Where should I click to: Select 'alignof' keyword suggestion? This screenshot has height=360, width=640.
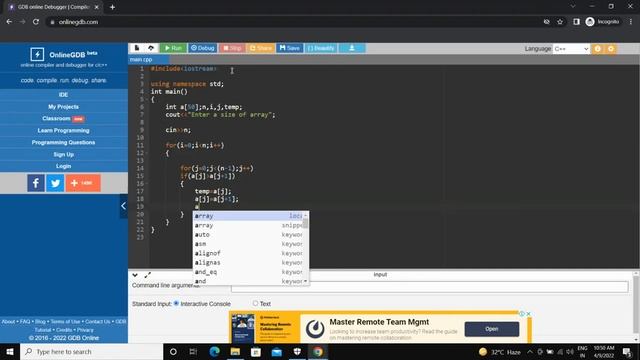[x=248, y=253]
